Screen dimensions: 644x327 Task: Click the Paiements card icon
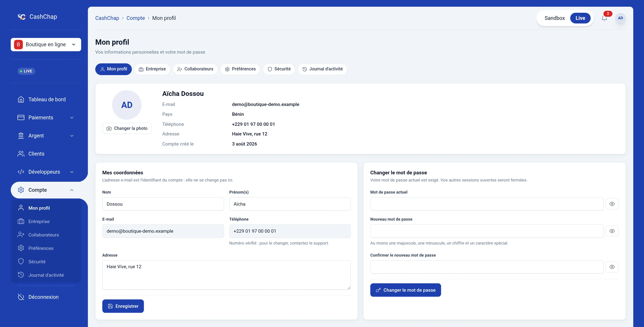point(21,117)
